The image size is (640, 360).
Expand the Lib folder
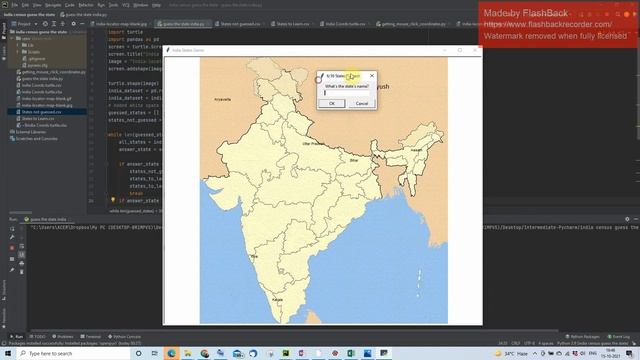coord(18,45)
